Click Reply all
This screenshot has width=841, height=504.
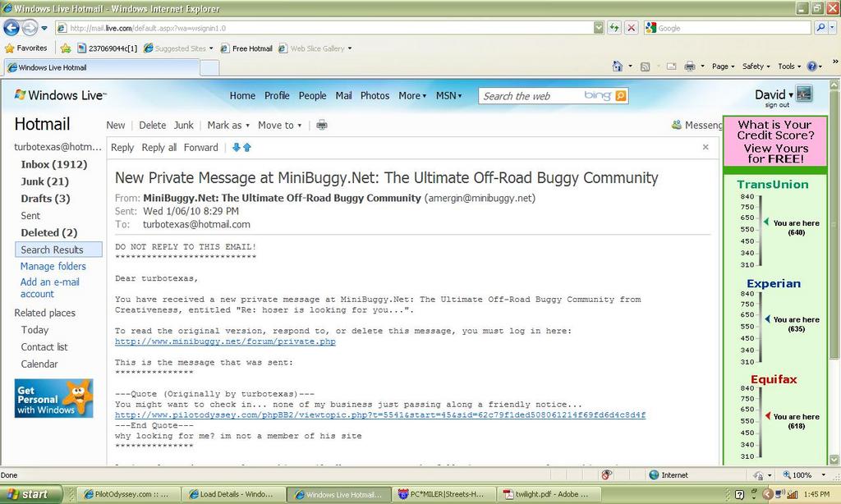pos(159,148)
